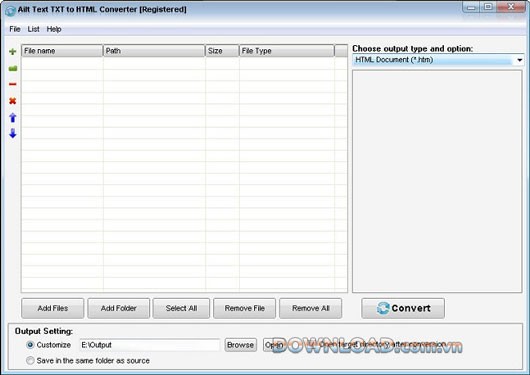The image size is (530, 375).
Task: Click the E:\Output path input field
Action: pyautogui.click(x=150, y=345)
